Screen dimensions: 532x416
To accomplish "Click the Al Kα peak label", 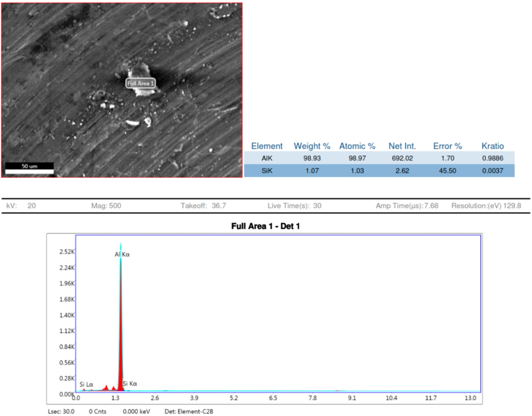I will pyautogui.click(x=122, y=254).
